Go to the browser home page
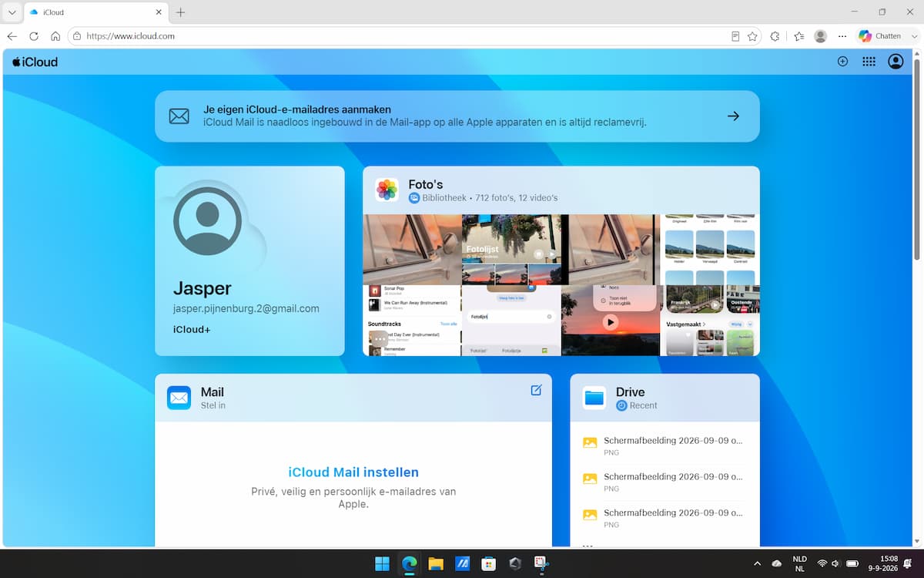The width and height of the screenshot is (924, 578). point(55,36)
